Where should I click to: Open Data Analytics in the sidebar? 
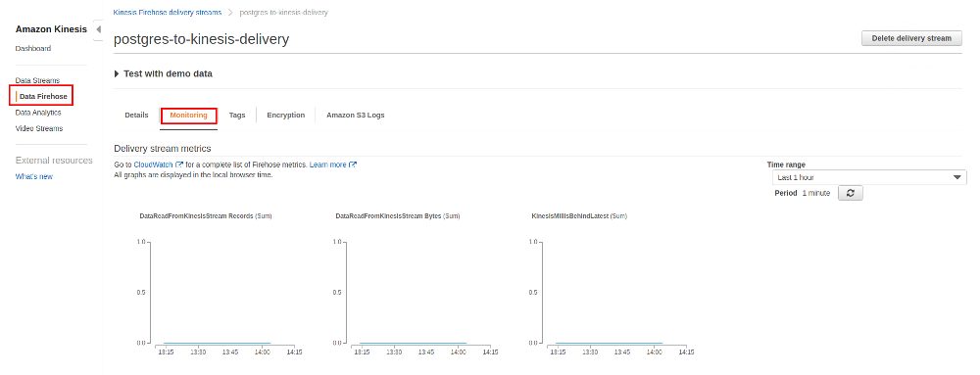point(38,113)
